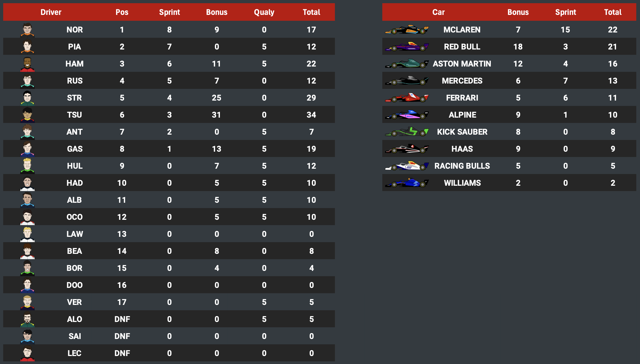Select the RED BULL team name

coord(462,47)
